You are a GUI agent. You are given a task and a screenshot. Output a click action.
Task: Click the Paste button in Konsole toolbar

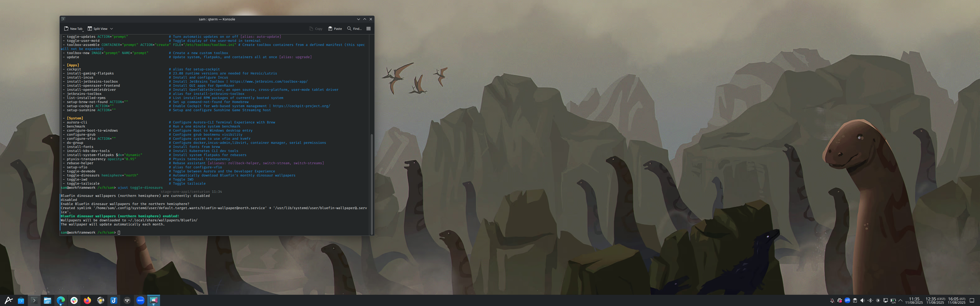[x=335, y=29]
